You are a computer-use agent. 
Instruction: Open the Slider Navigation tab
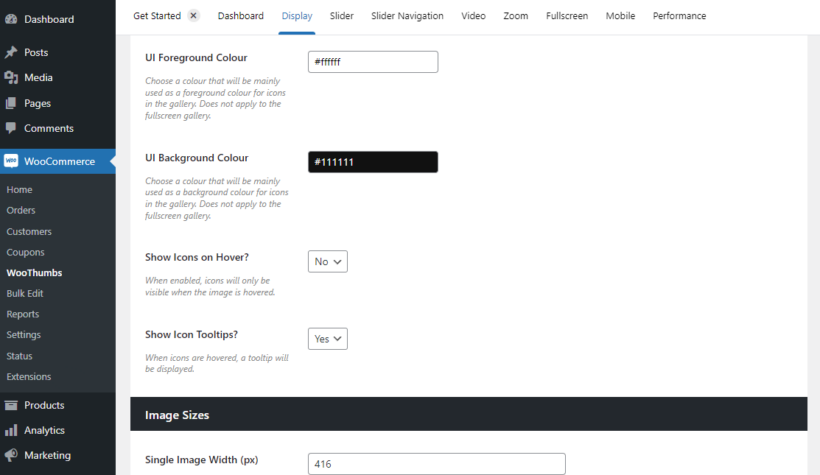pyautogui.click(x=407, y=16)
